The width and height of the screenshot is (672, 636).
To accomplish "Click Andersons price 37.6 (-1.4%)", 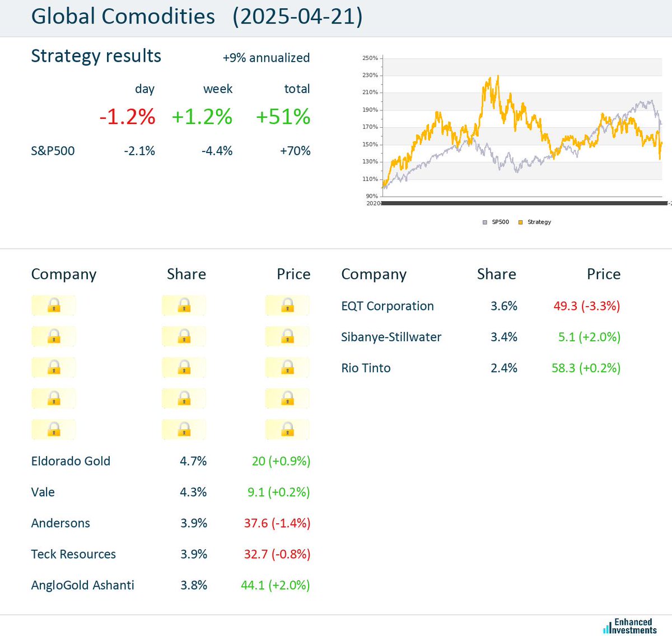I will coord(277,523).
